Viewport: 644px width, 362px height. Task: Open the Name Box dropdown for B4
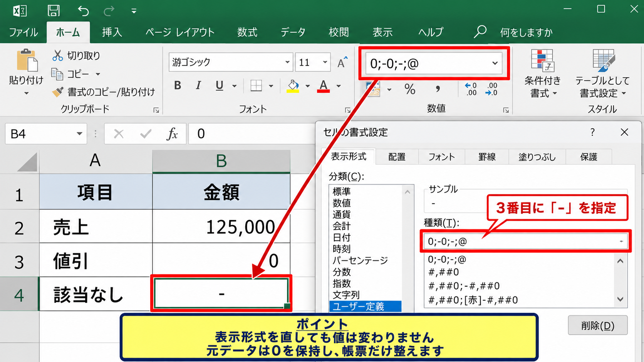point(79,134)
